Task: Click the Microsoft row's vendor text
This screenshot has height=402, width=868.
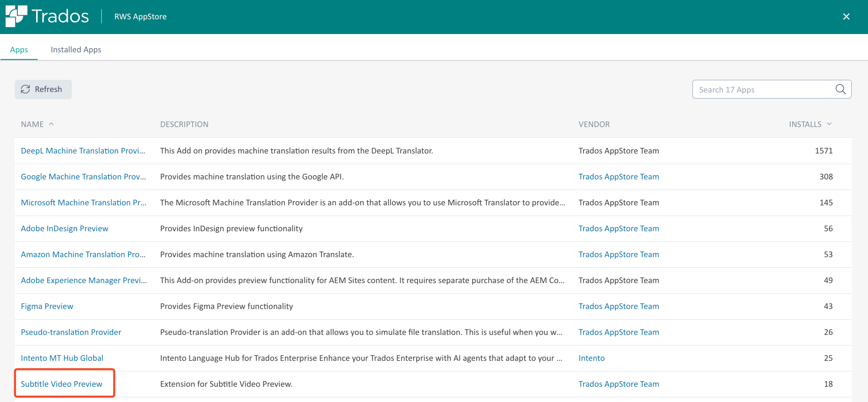Action: click(x=619, y=203)
